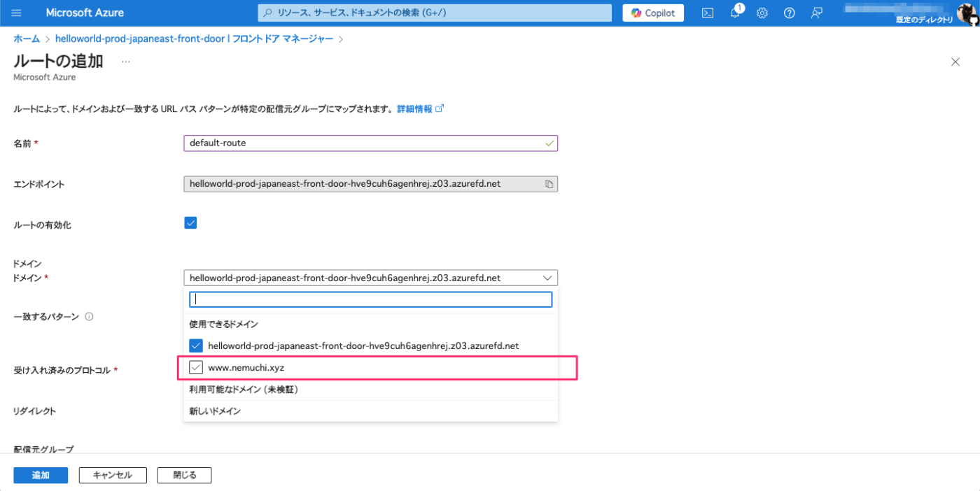
Task: Close the ルートの追加 pane
Action: 955,62
